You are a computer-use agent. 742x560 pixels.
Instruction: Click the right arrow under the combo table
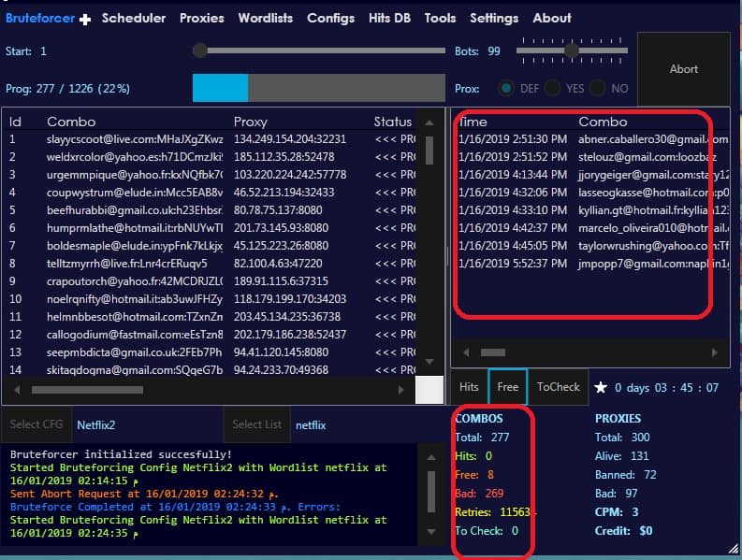(x=401, y=390)
